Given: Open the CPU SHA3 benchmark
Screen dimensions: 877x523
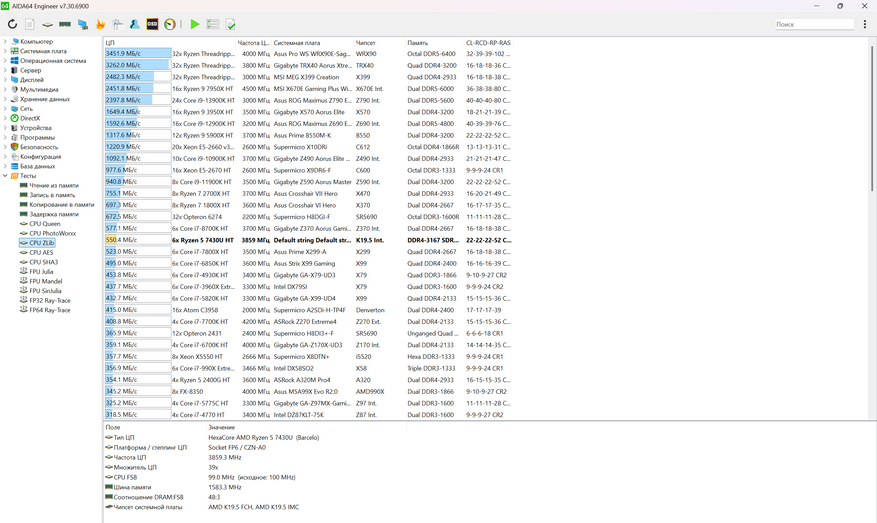Looking at the screenshot, I should (44, 262).
